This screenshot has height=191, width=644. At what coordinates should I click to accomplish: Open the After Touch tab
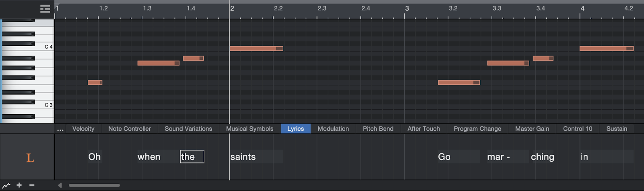click(424, 129)
